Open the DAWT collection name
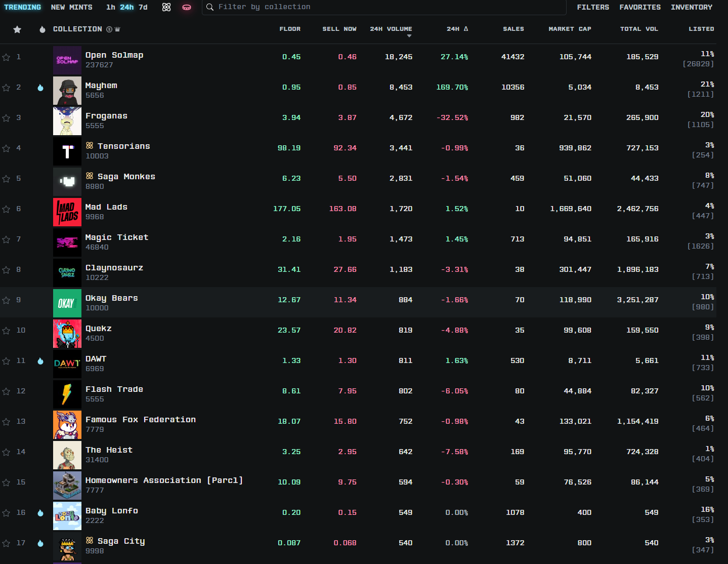The image size is (728, 564). pos(96,359)
